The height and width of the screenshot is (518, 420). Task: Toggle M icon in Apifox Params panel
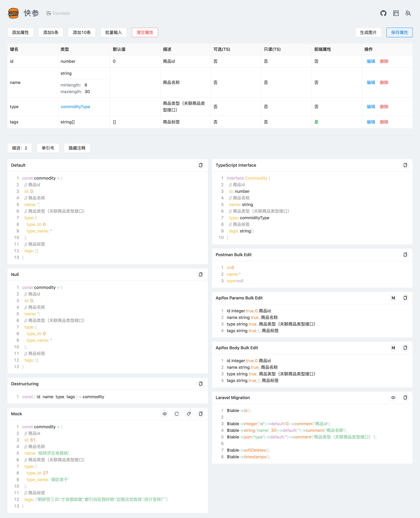pyautogui.click(x=393, y=298)
